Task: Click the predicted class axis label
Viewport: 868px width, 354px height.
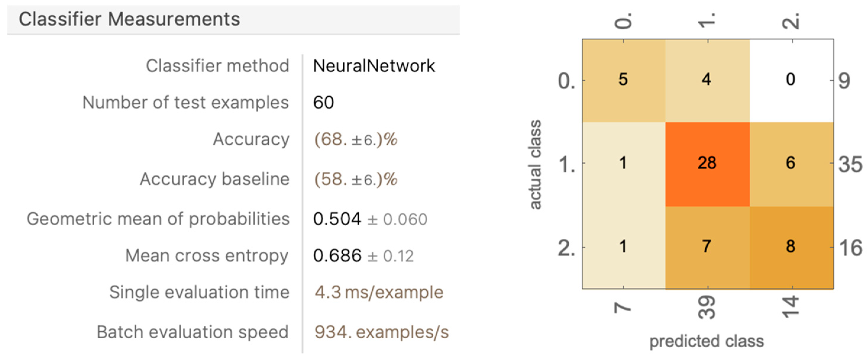Action: coord(707,341)
